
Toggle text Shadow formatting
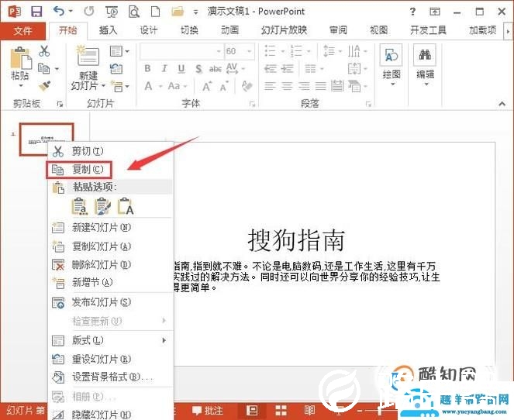tap(198, 69)
